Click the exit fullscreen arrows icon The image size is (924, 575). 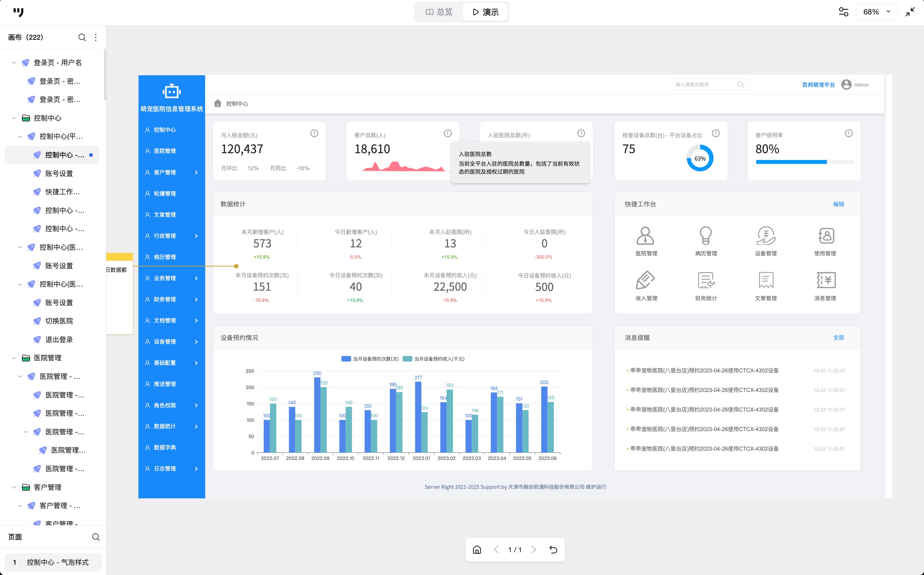click(910, 12)
